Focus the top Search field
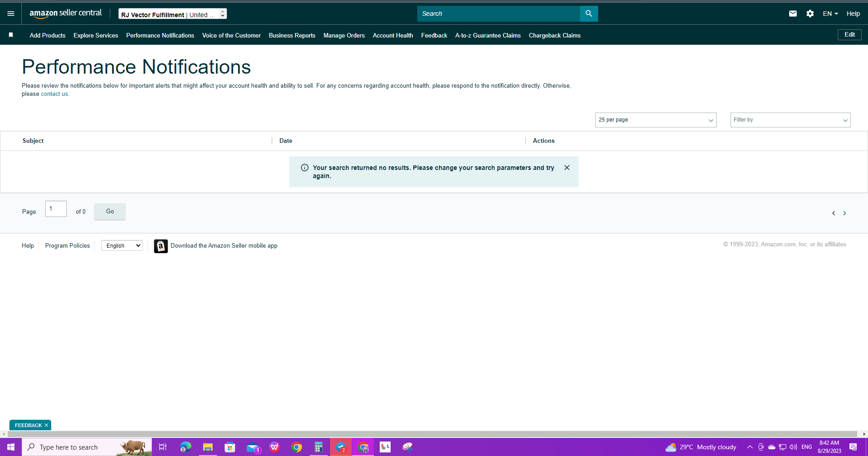868x456 pixels. click(x=499, y=14)
